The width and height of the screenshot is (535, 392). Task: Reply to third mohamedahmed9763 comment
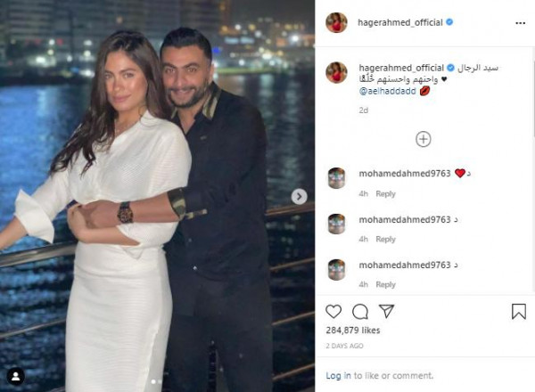(x=385, y=284)
